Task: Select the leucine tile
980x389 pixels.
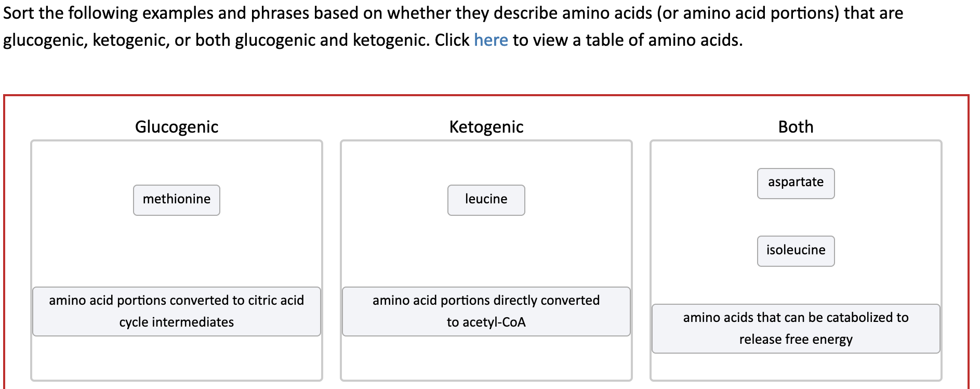Action: [x=486, y=200]
